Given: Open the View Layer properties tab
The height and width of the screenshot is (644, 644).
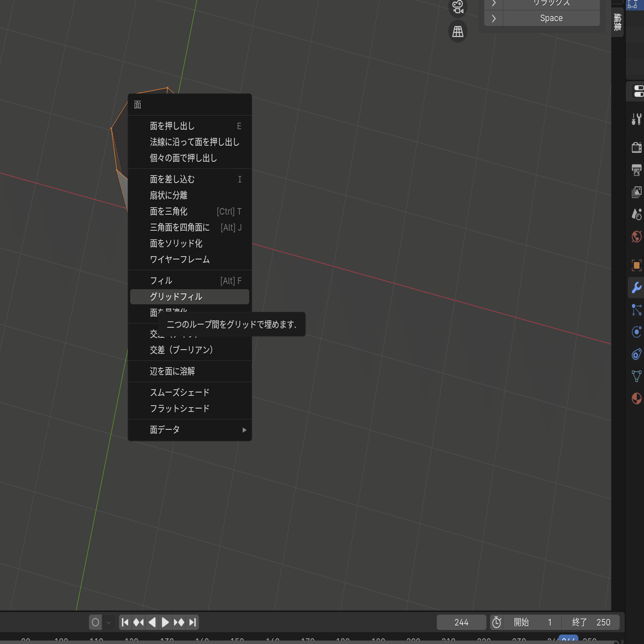Looking at the screenshot, I should click(636, 192).
